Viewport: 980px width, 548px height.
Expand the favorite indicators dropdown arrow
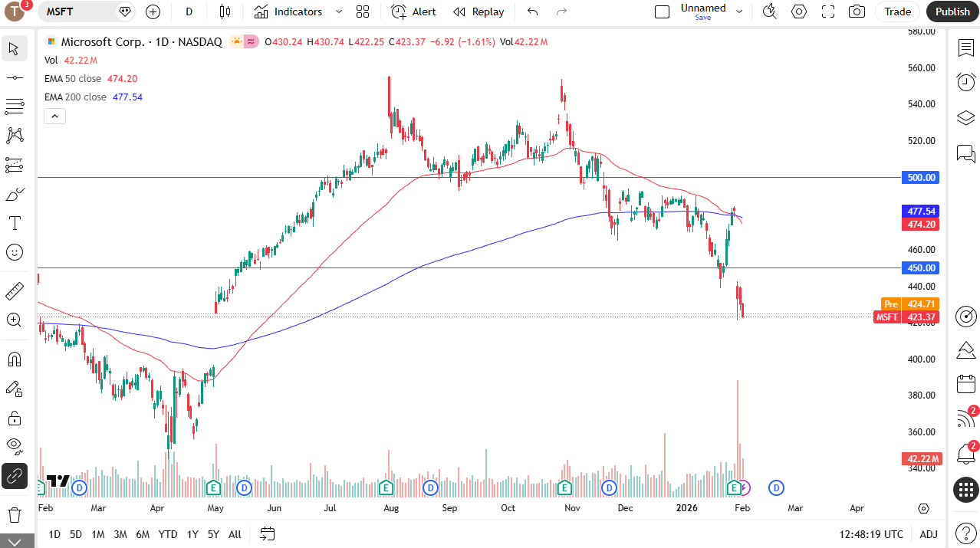point(339,11)
